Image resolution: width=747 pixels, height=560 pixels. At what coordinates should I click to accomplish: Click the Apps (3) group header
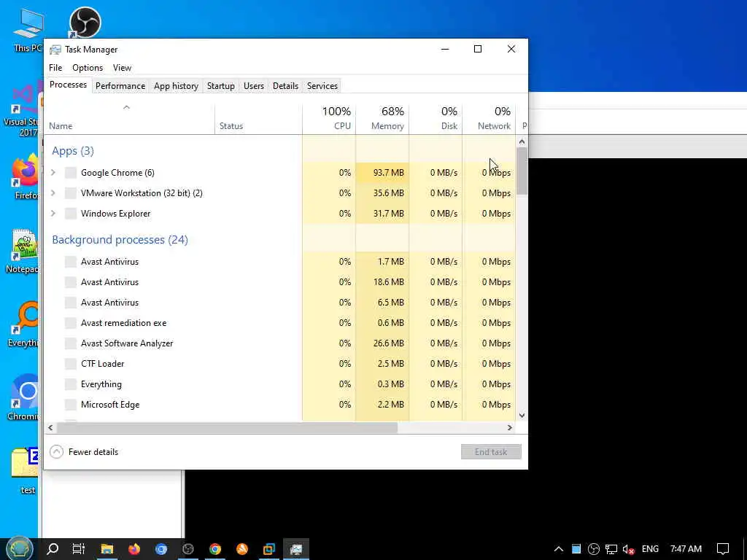pos(73,151)
